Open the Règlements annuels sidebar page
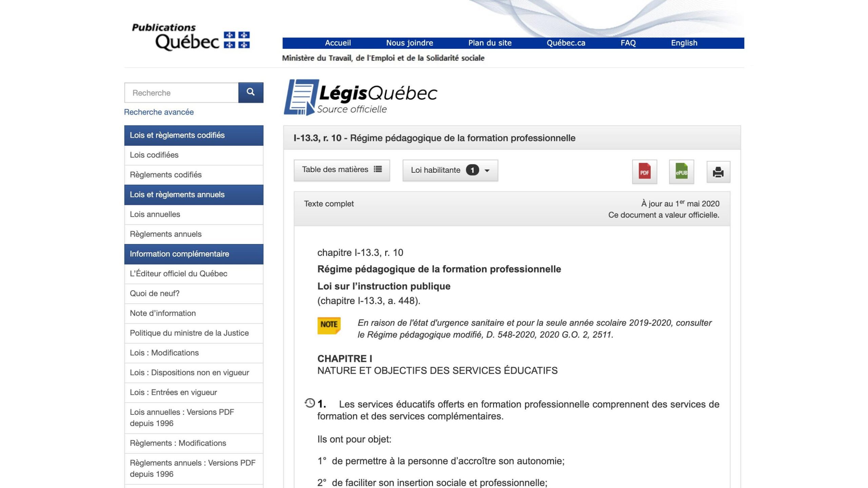The width and height of the screenshot is (868, 488). pos(165,234)
